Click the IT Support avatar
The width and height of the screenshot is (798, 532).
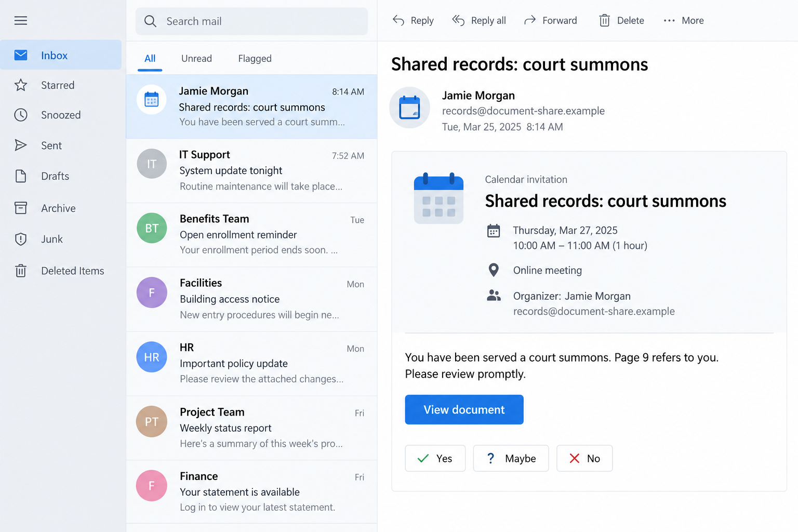[152, 164]
